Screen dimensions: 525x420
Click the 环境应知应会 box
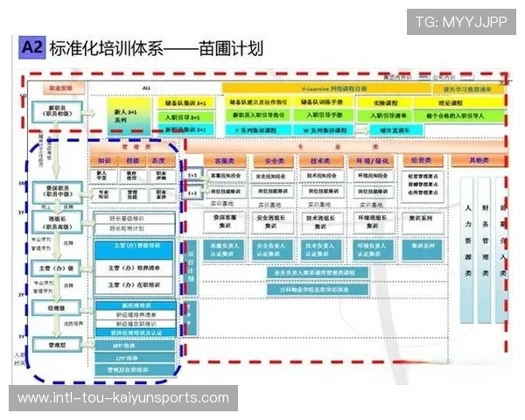click(x=374, y=176)
